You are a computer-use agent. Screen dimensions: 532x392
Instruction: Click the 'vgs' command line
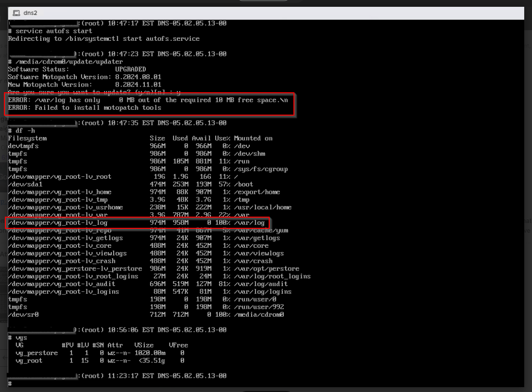[17, 338]
